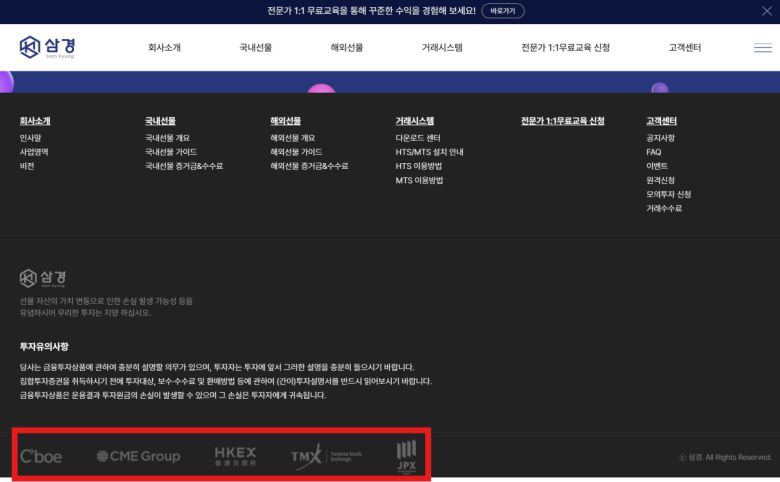The image size is (780, 482).
Task: Click the footer Samkyung logo
Action: 44,277
